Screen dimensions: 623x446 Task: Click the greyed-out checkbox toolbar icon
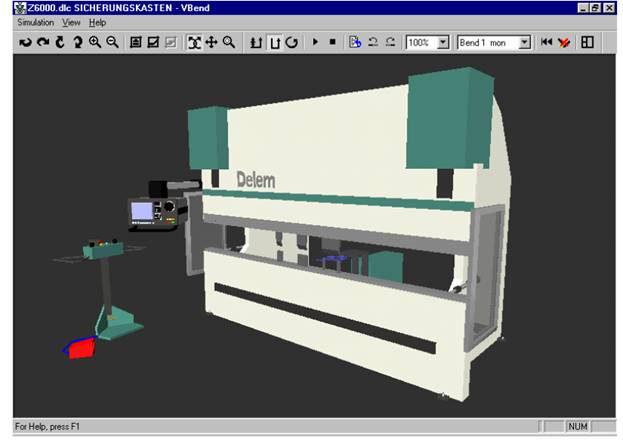(x=171, y=42)
